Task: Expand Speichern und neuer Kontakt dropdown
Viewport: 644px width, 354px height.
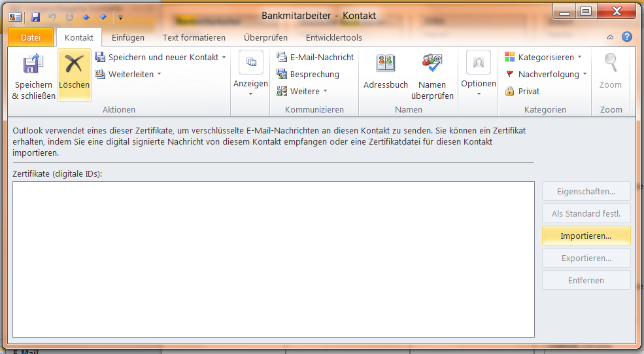Action: [x=224, y=58]
